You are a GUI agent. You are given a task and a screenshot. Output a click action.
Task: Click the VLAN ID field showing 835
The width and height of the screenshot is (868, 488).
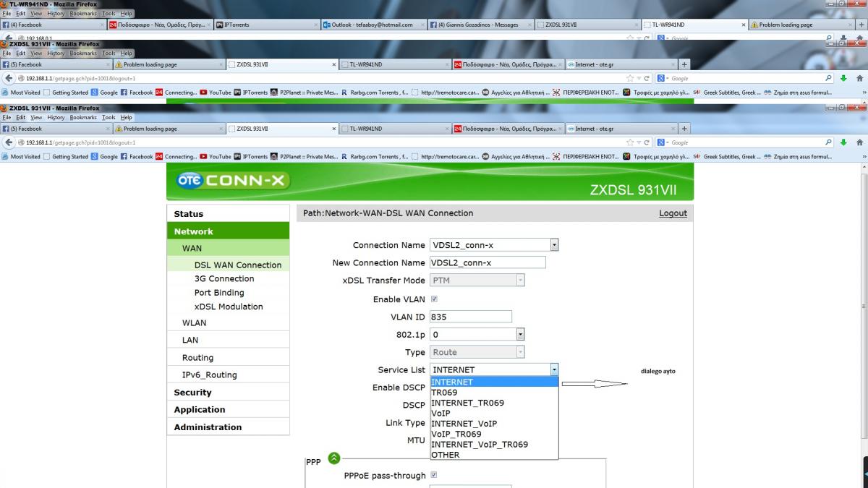pos(471,317)
